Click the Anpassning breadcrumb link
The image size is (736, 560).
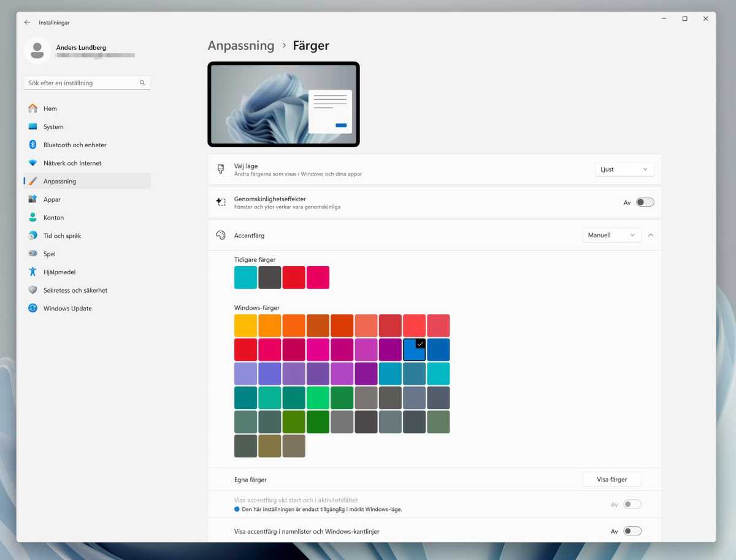click(x=241, y=45)
